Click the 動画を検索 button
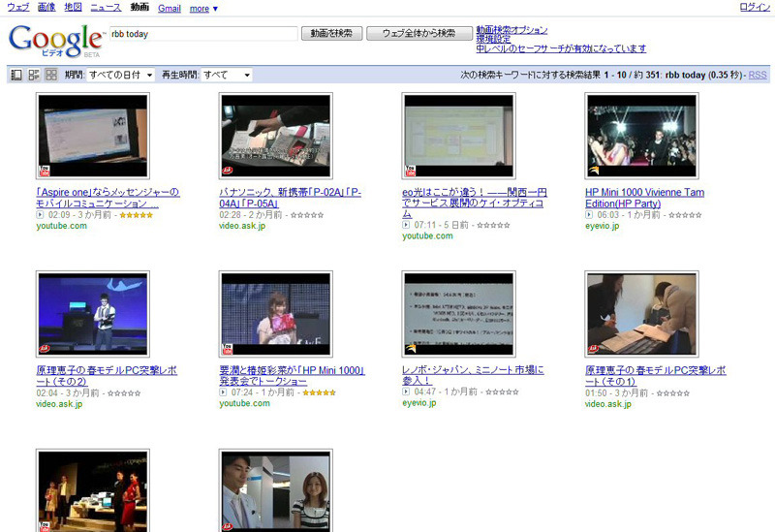This screenshot has height=532, width=775. [x=331, y=33]
